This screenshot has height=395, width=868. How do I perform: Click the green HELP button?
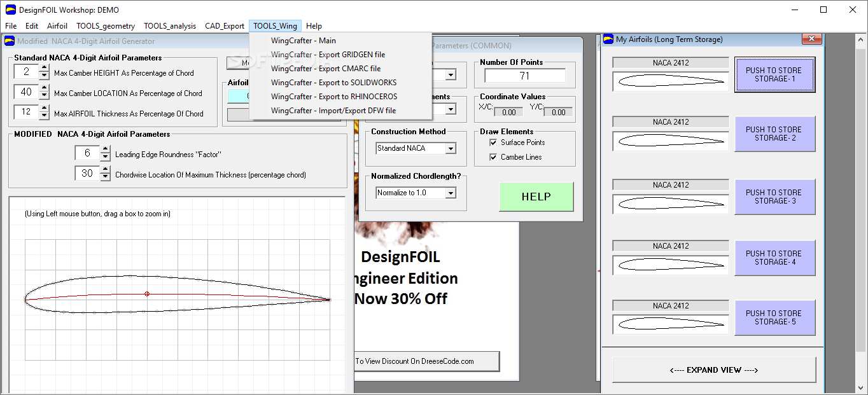coord(536,197)
